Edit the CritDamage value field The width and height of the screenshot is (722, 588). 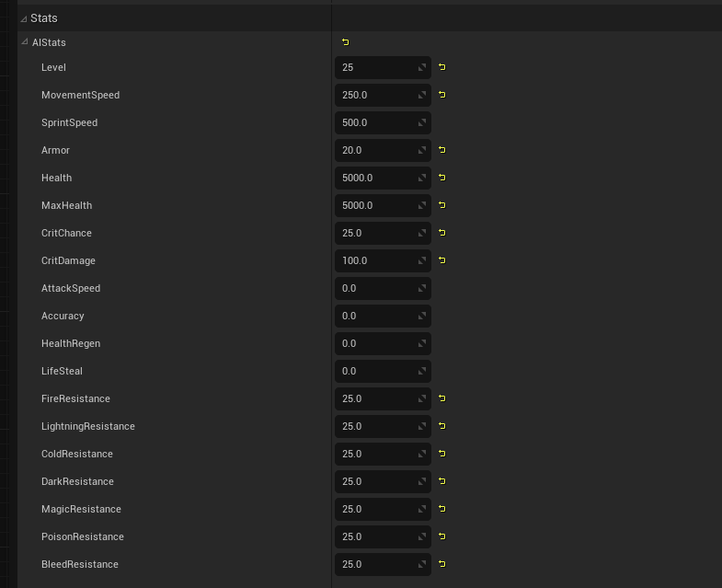click(x=383, y=260)
